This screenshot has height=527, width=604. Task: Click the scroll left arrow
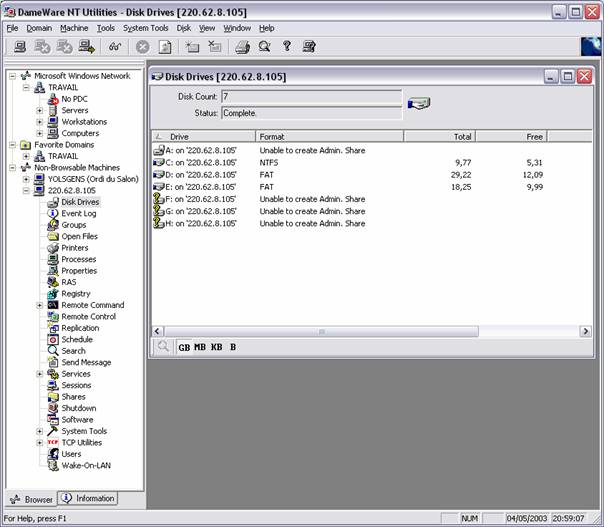click(157, 331)
